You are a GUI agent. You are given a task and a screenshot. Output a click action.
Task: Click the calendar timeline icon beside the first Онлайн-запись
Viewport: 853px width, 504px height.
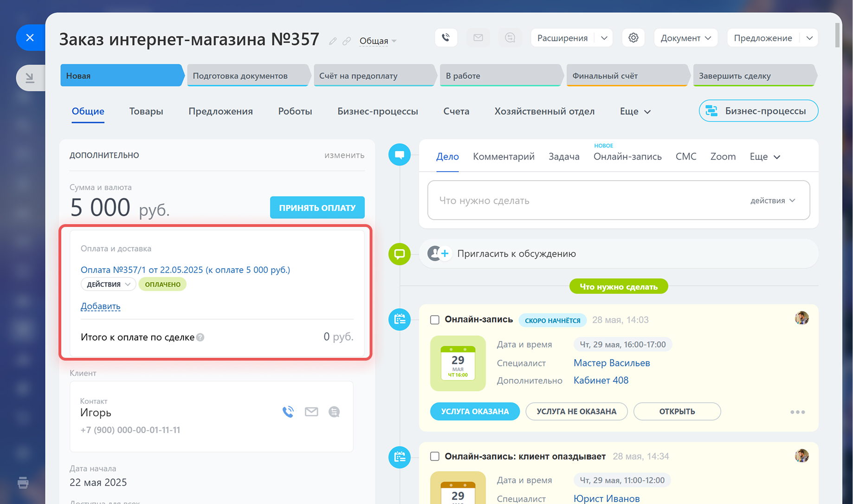coord(400,319)
